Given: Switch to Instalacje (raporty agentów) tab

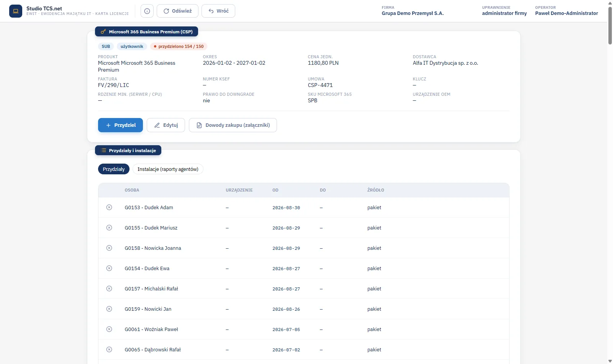Looking at the screenshot, I should click(168, 169).
